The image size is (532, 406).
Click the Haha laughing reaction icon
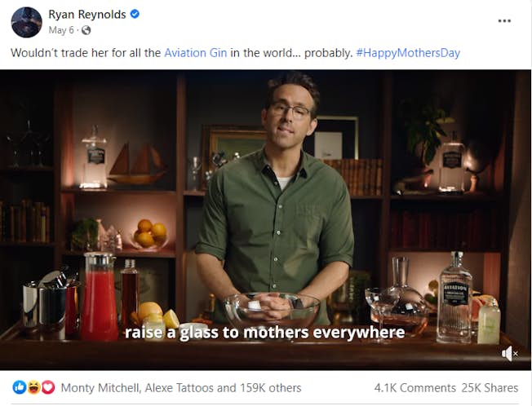34,387
